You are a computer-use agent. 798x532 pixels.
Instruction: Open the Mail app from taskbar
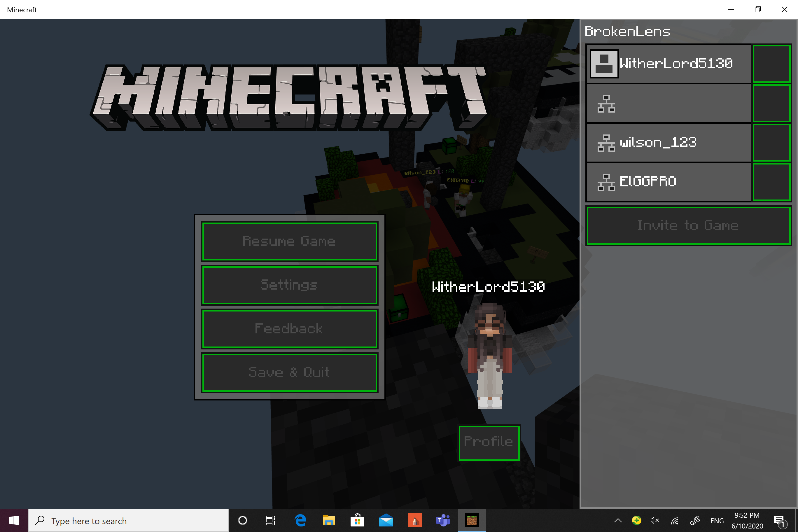(x=386, y=520)
